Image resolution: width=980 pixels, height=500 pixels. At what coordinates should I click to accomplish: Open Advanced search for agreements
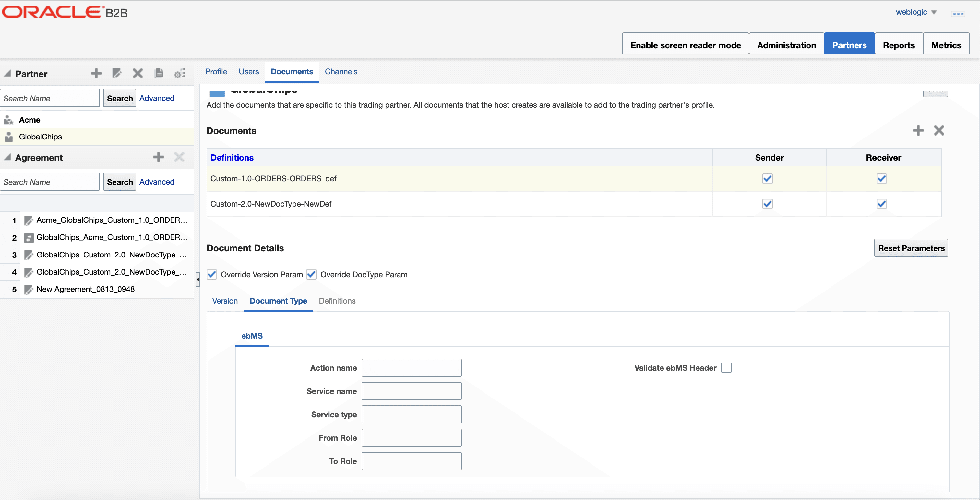[x=157, y=182]
